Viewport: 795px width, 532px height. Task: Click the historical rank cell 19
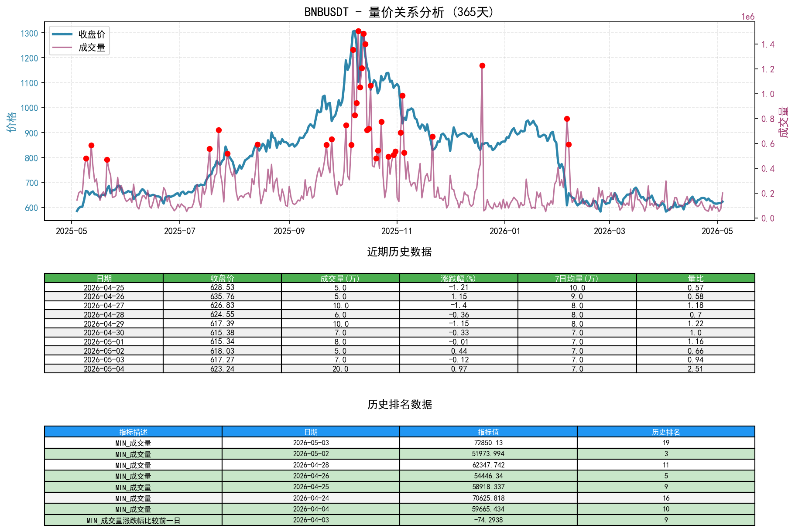click(666, 443)
